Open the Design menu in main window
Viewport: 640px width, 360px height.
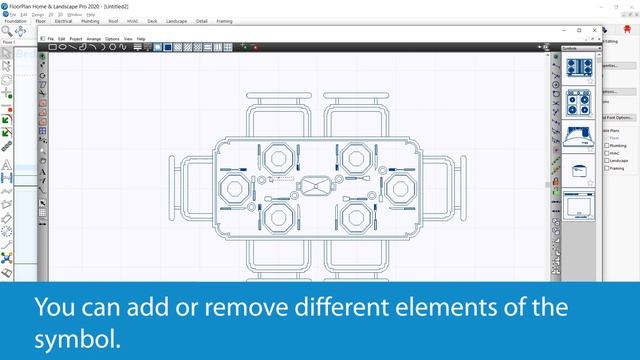38,15
